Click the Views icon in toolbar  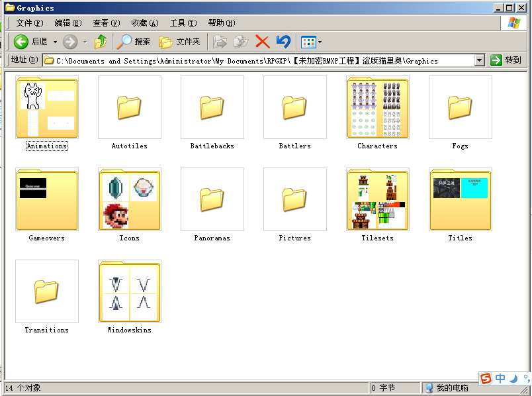click(308, 42)
